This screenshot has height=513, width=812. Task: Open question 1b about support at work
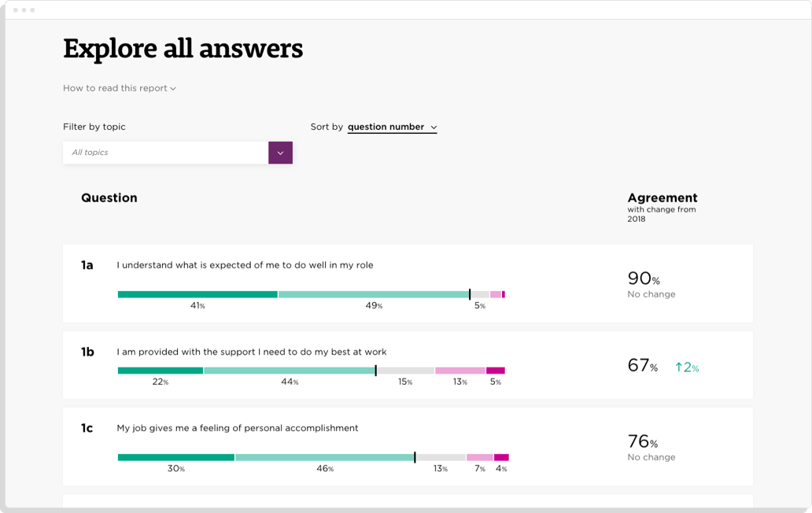click(252, 352)
